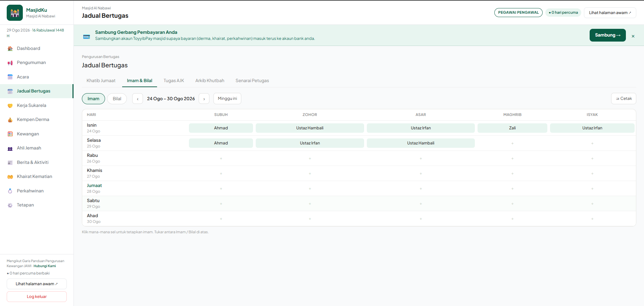644x306 pixels.
Task: Open the Khatib Jumaat tab
Action: 101,81
